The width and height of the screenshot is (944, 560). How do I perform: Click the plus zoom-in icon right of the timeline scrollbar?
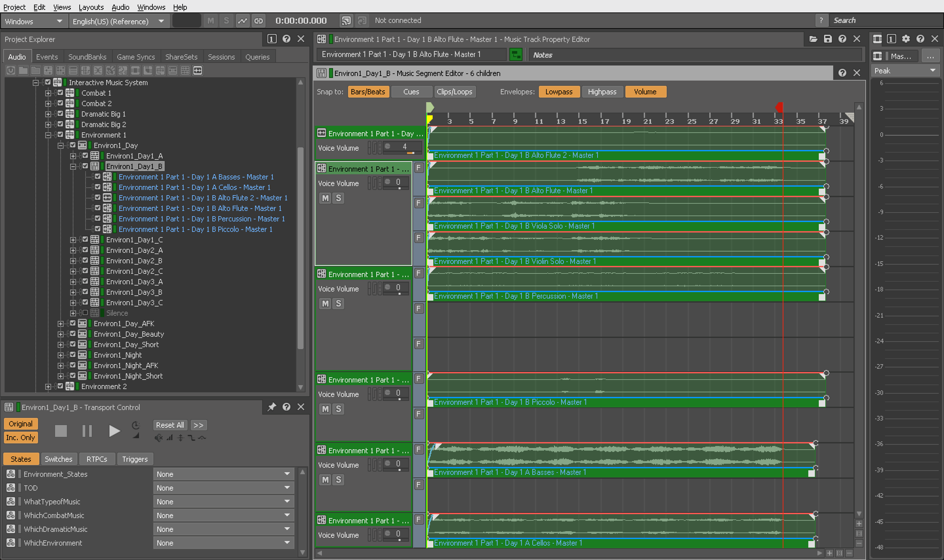(829, 553)
